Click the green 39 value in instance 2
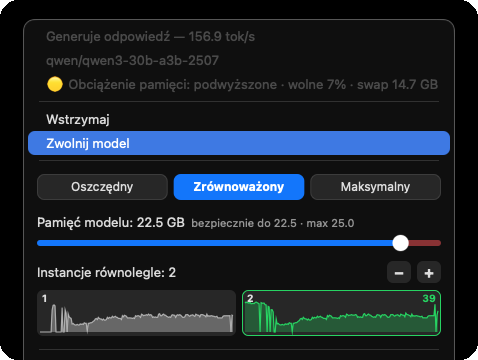 pos(429,298)
